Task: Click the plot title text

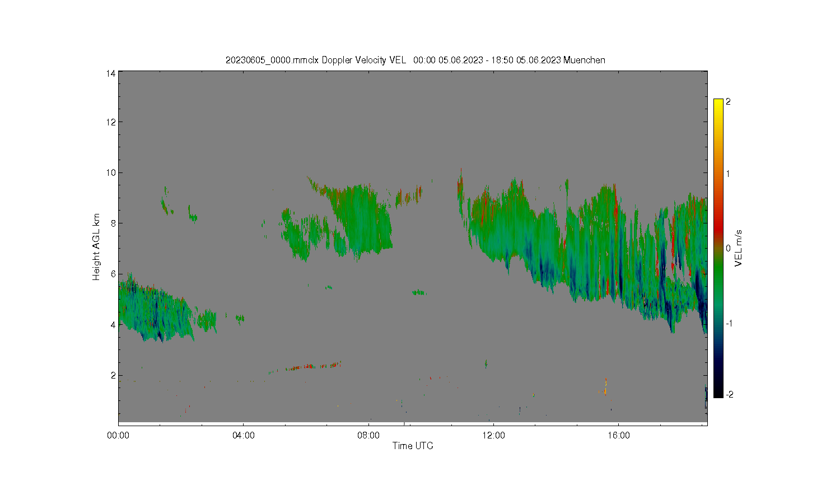Action: [x=415, y=60]
